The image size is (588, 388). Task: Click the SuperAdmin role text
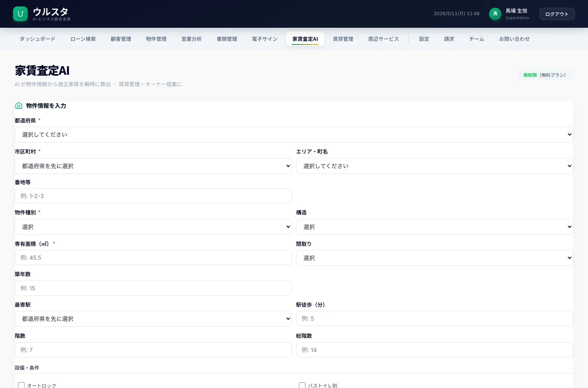point(517,18)
